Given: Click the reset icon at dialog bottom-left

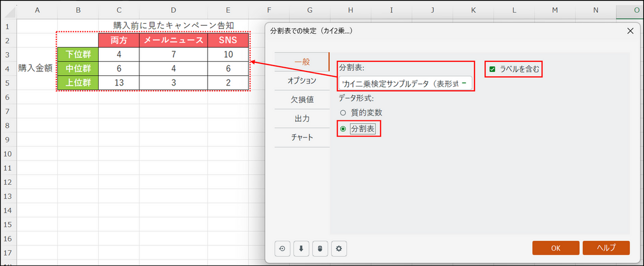Looking at the screenshot, I should coord(282,248).
